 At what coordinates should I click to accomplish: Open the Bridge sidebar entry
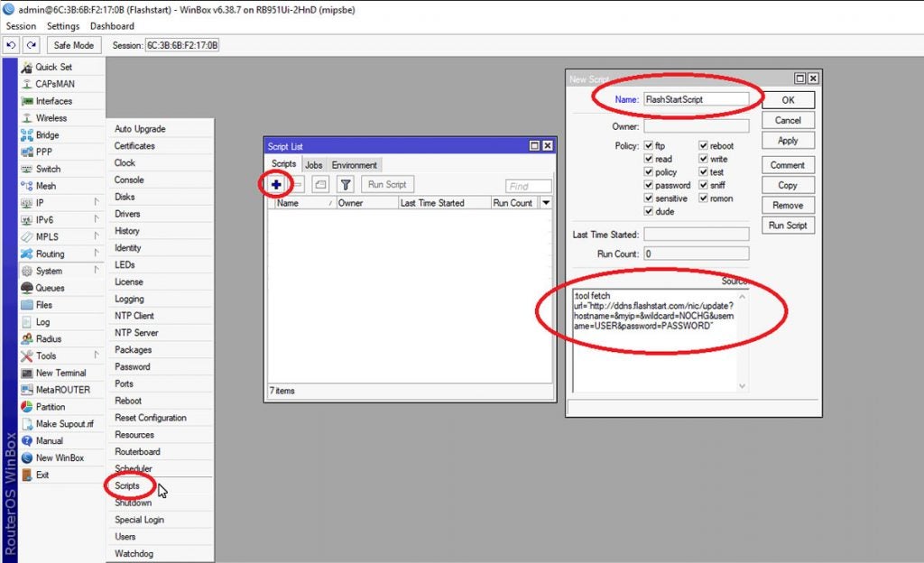pyautogui.click(x=47, y=135)
